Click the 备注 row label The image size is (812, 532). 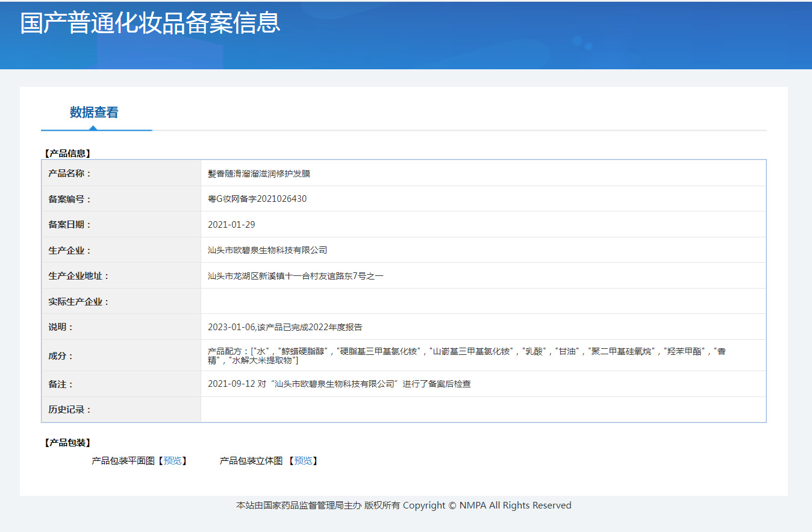pos(61,384)
